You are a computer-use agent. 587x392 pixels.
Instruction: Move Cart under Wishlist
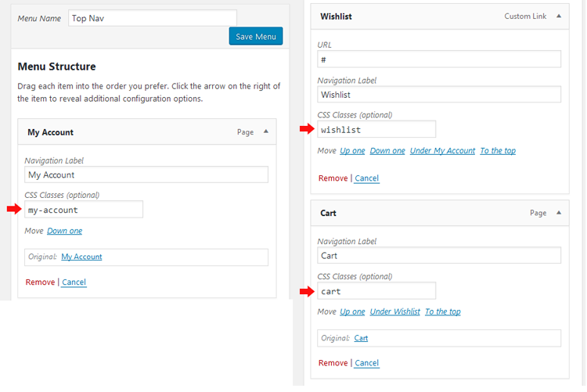[x=395, y=311]
